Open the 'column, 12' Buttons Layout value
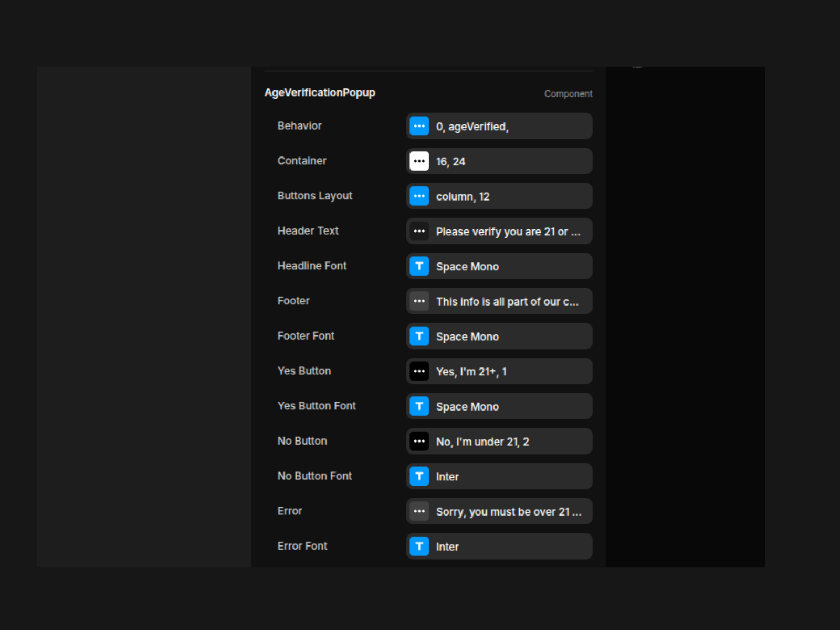840x630 pixels. pos(463,196)
